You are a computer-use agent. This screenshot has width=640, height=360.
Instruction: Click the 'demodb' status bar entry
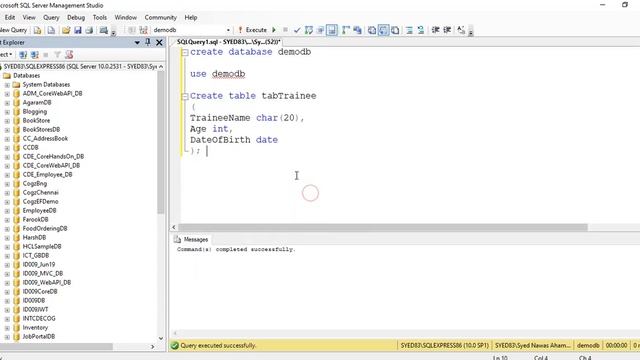(588, 346)
